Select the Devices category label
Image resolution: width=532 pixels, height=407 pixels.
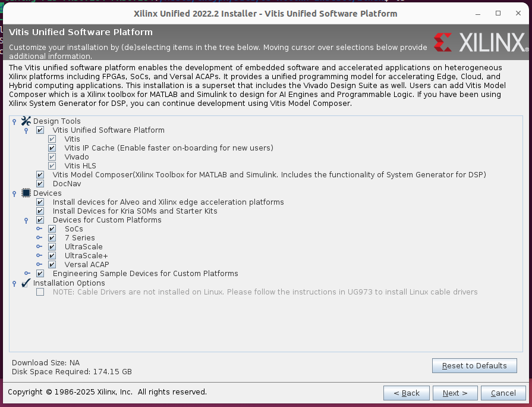pos(48,193)
